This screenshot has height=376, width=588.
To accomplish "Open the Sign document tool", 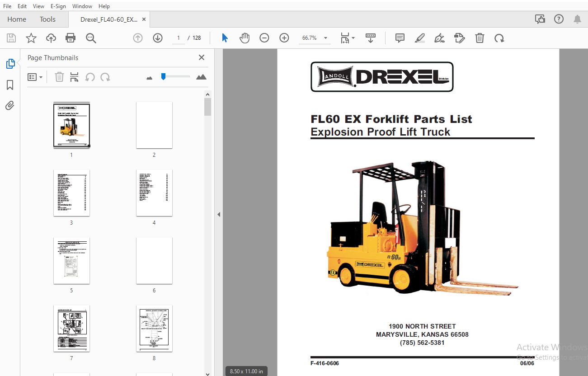I will [439, 38].
